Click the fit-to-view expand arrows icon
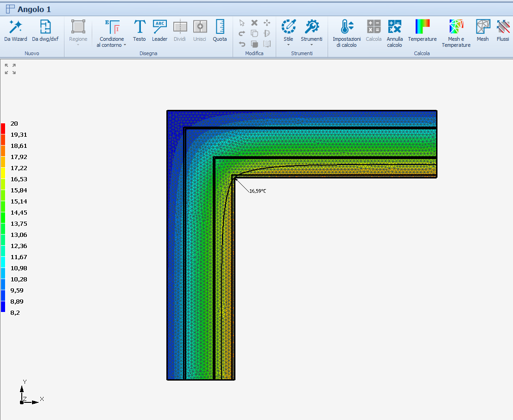Image resolution: width=513 pixels, height=420 pixels. (10, 69)
